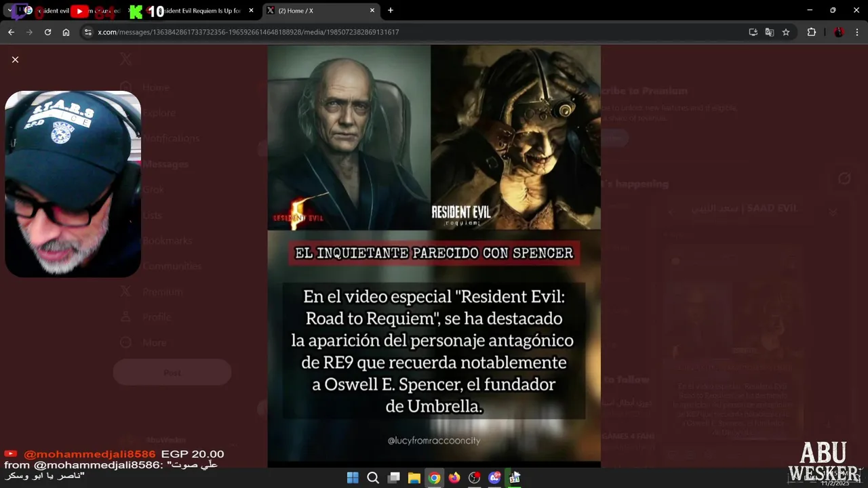Screen dimensions: 868x488
Task: Open OBS Studio from the taskbar
Action: click(475, 478)
